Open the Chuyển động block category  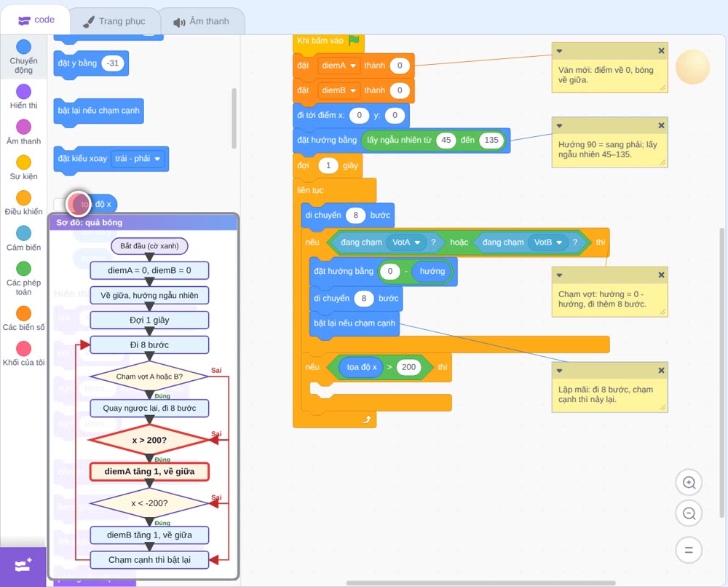pyautogui.click(x=23, y=56)
